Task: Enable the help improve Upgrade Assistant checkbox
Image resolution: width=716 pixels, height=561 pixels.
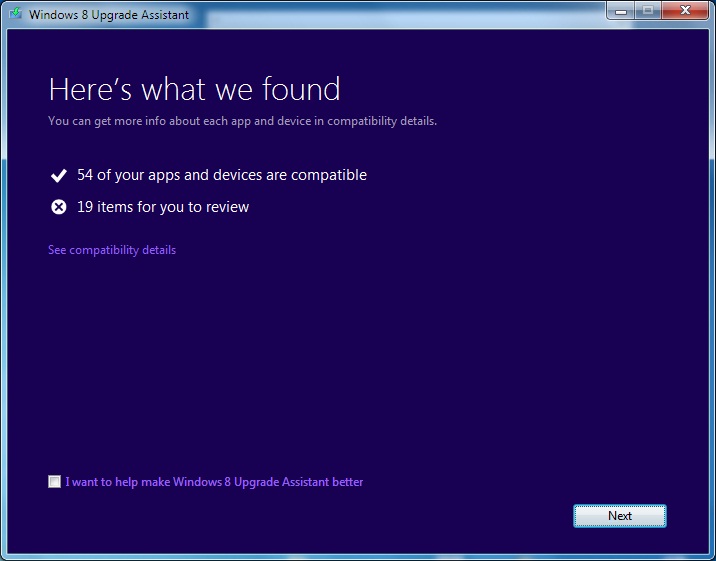Action: 54,482
